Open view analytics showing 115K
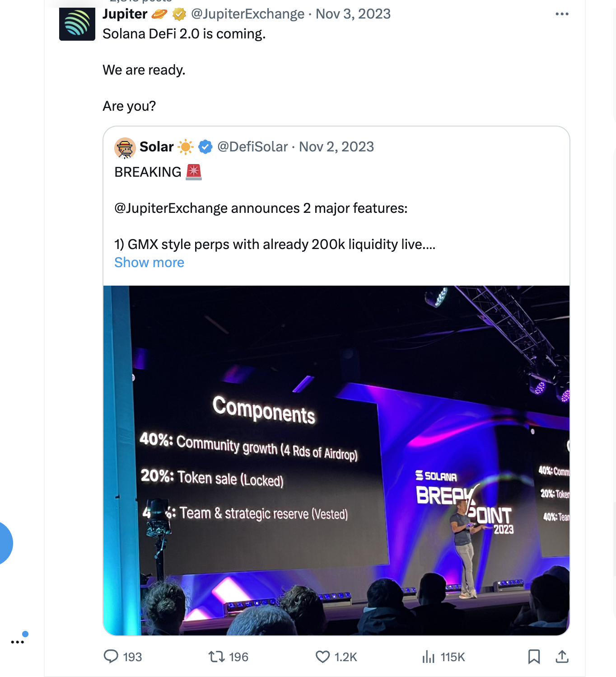Image resolution: width=616 pixels, height=677 pixels. coord(429,656)
